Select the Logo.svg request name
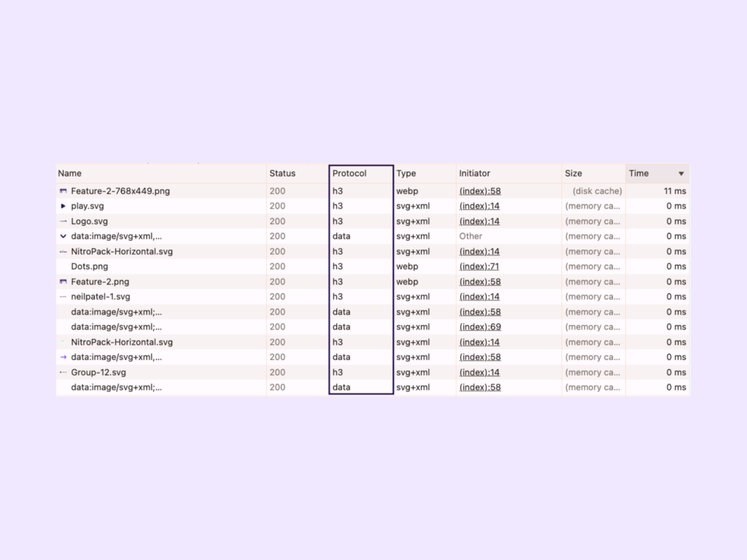The image size is (747, 560). 89,222
